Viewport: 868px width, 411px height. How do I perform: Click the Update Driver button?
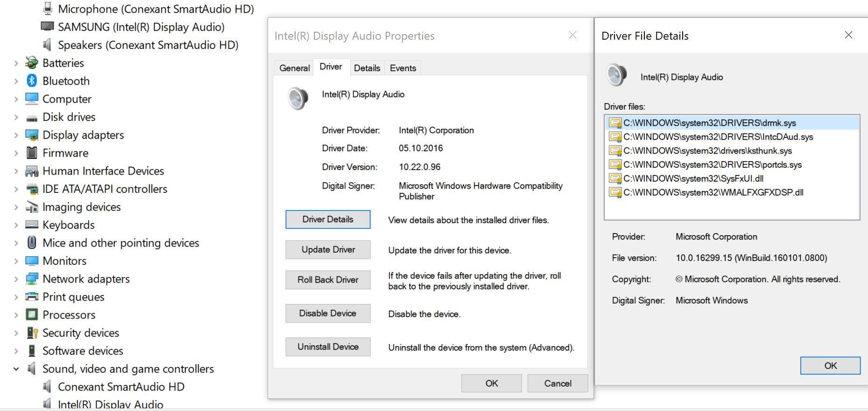pyautogui.click(x=328, y=250)
